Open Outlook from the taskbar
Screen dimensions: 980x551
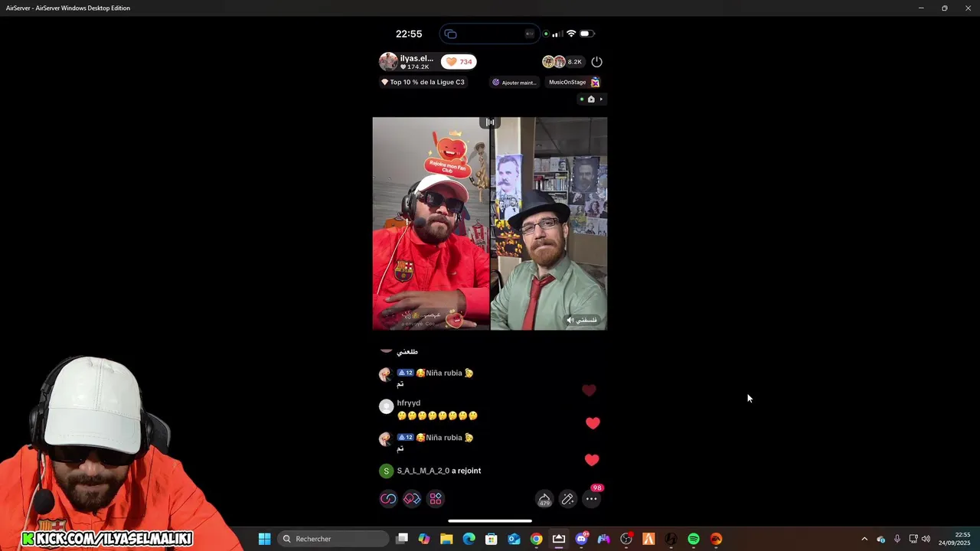(x=514, y=539)
